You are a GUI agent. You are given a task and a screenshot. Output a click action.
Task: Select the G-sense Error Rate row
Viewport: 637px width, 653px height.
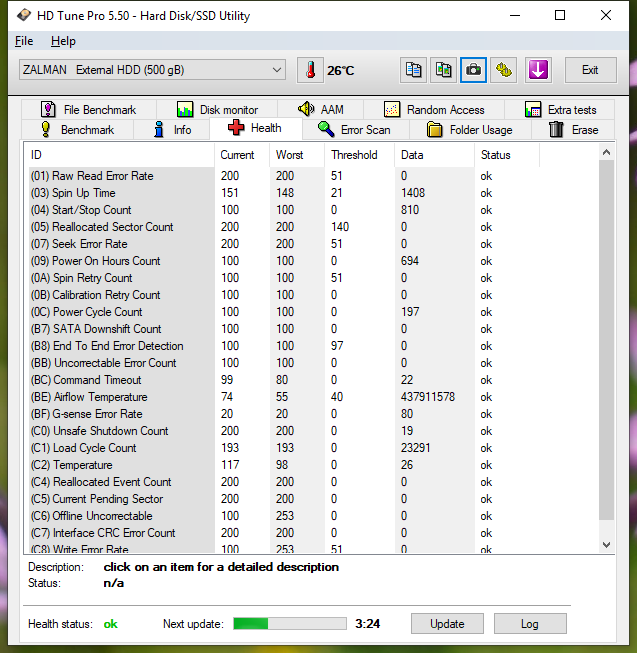[283, 414]
